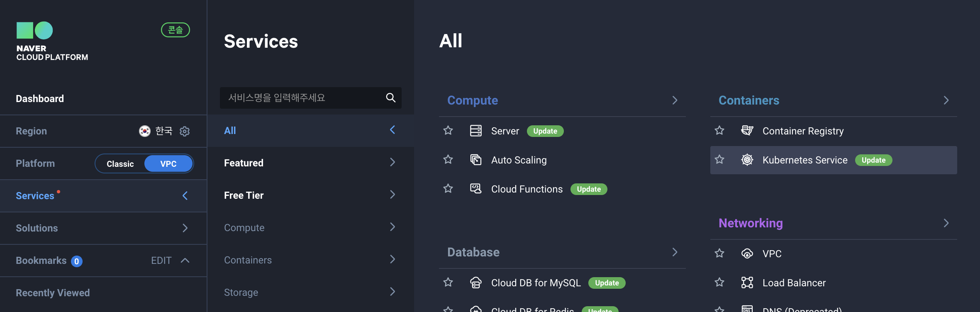Select the Featured category
Viewport: 980px width, 312px height.
tap(310, 163)
